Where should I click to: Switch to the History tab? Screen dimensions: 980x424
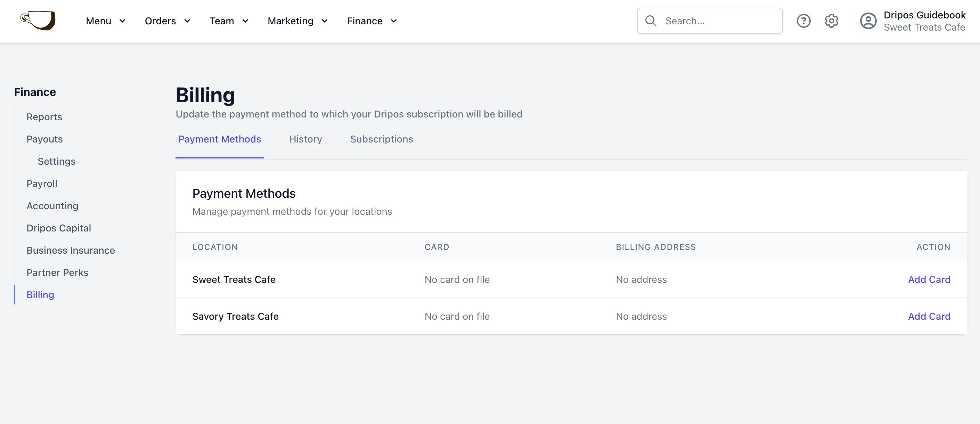(x=305, y=139)
